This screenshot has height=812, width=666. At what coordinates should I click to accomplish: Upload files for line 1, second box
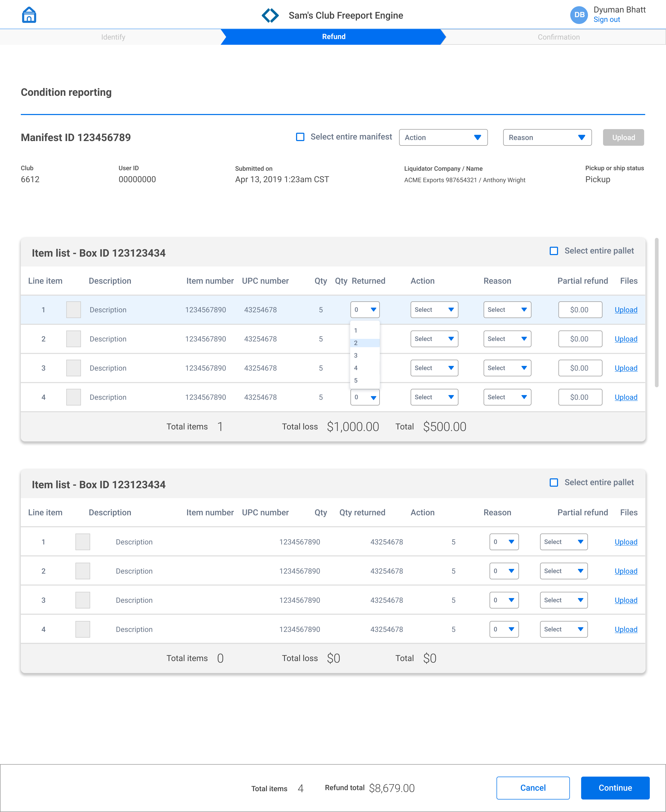626,542
